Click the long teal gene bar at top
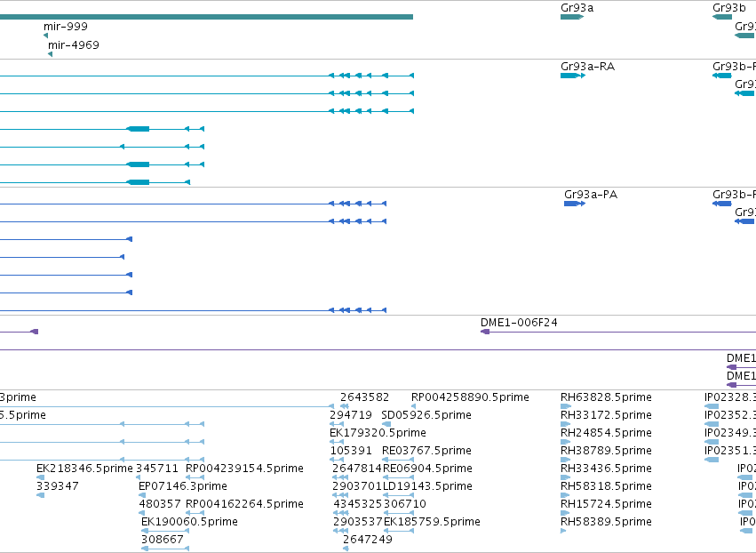The height and width of the screenshot is (553, 756). point(206,17)
